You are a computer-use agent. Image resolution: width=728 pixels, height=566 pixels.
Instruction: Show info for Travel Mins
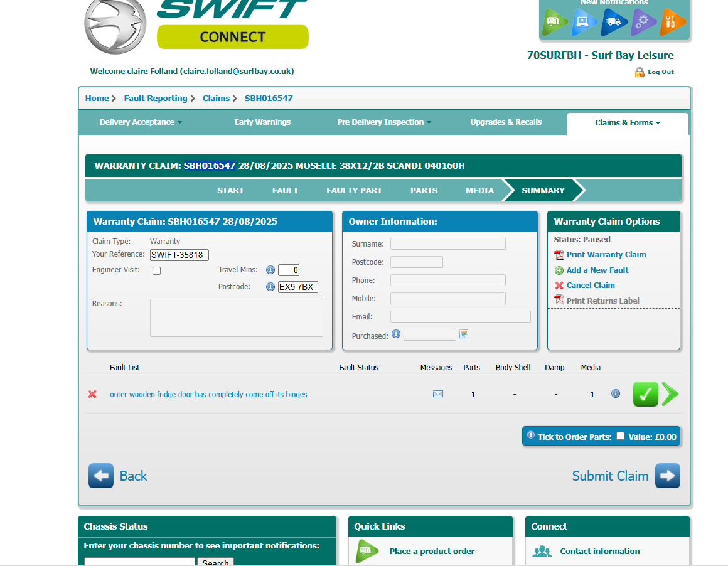point(270,270)
